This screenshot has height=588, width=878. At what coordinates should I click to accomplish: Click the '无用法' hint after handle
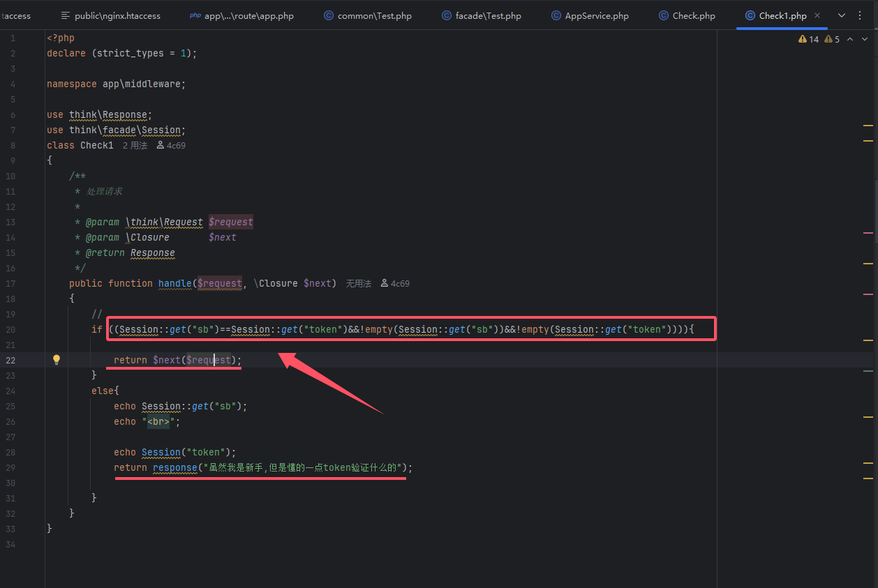point(359,284)
